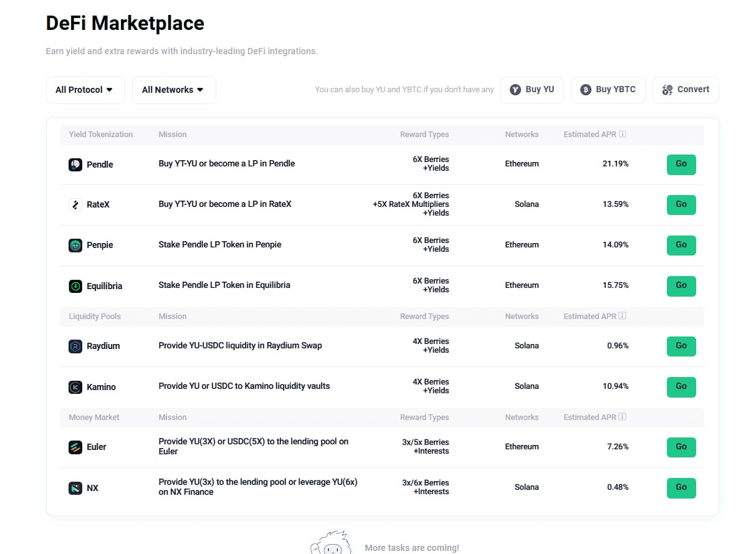
Task: Click the 10.94% APR value
Action: point(616,386)
